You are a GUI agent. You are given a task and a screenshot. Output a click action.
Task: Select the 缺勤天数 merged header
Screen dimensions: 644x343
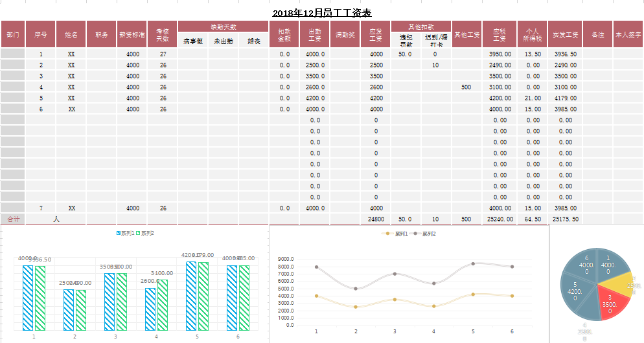click(223, 27)
